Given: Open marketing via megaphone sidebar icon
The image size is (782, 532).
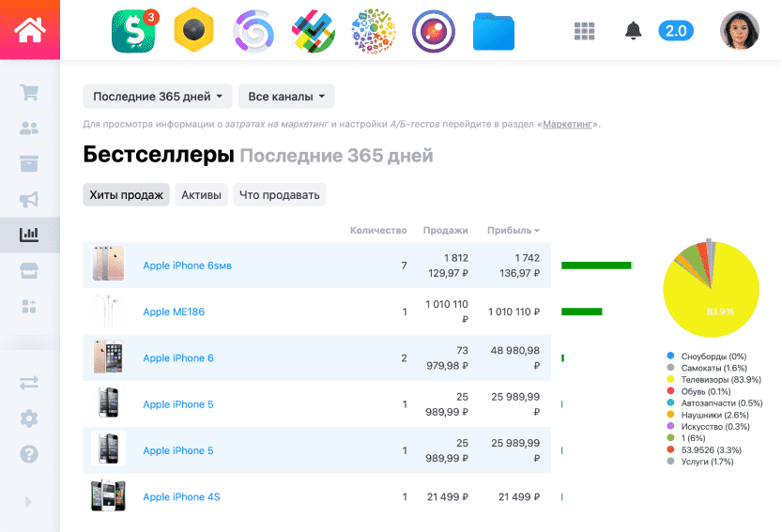Looking at the screenshot, I should click(x=29, y=199).
